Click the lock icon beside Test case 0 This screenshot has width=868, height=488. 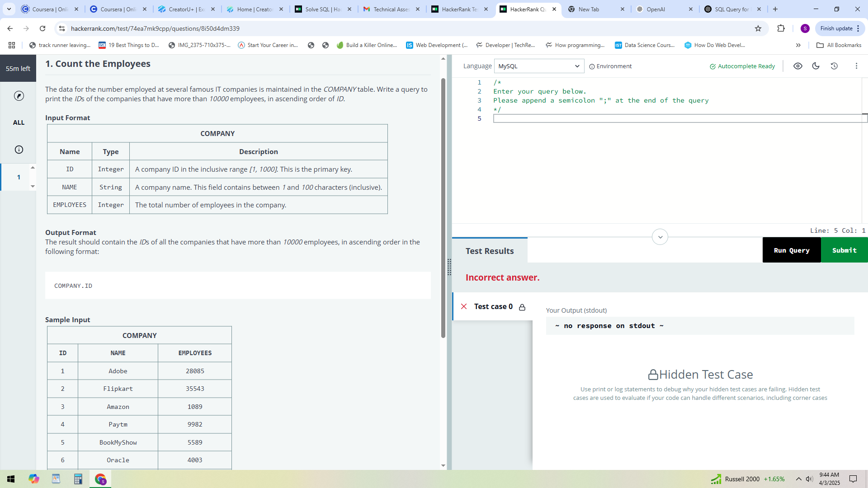[523, 307]
